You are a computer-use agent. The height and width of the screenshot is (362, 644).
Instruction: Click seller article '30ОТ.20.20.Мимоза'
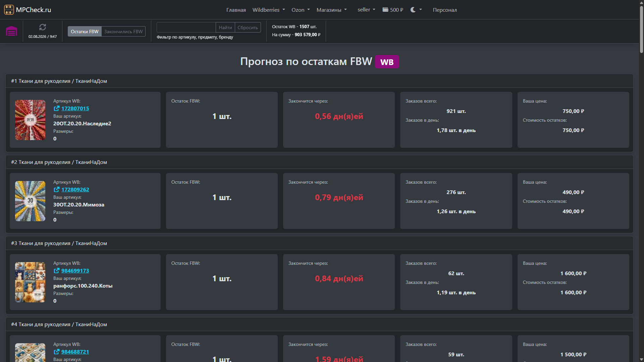click(79, 204)
